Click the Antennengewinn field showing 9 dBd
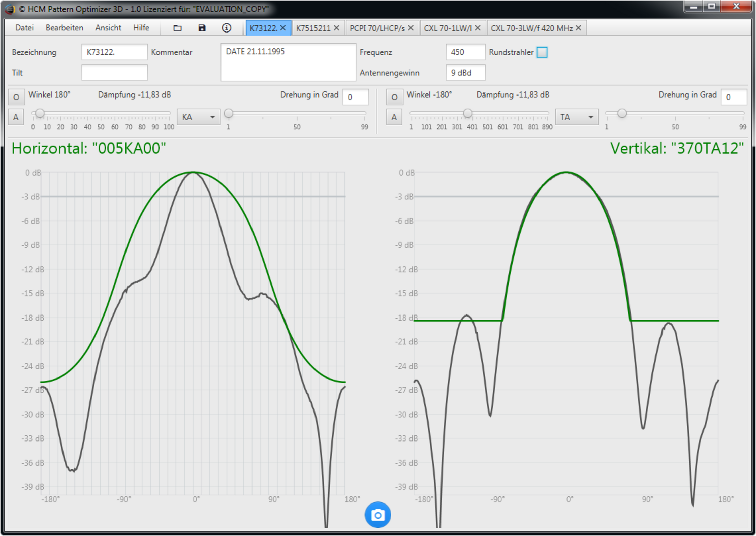Viewport: 756px width, 536px height. point(465,73)
